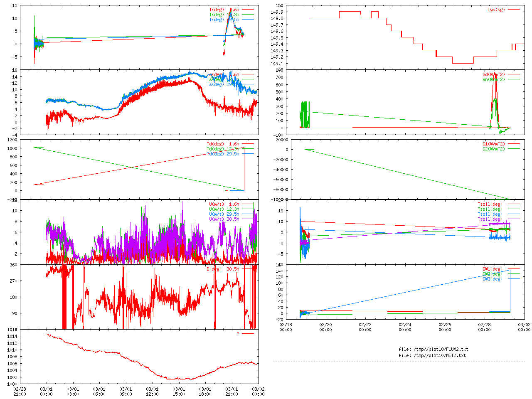The image size is (532, 399).
Task: Click the file path /tmp//plot10/MET2.txt
Action: 439,355
